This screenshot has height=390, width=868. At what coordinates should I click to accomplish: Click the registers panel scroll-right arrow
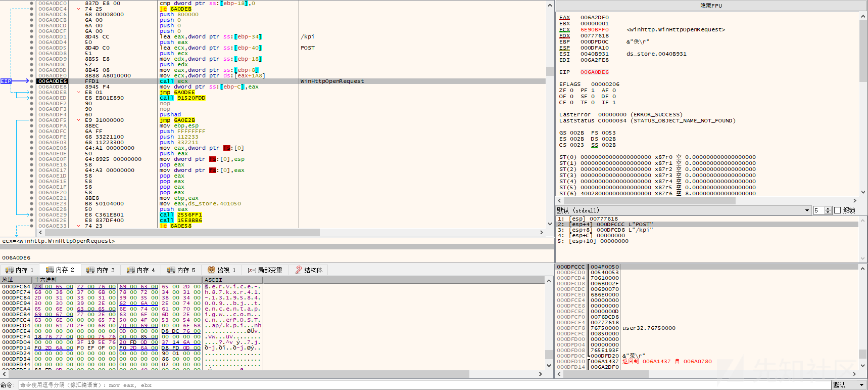pos(855,201)
